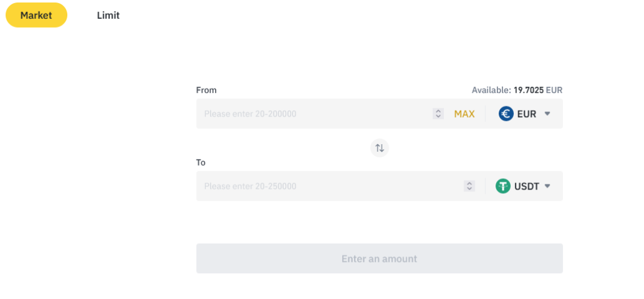Click the To label
644x299 pixels.
201,162
